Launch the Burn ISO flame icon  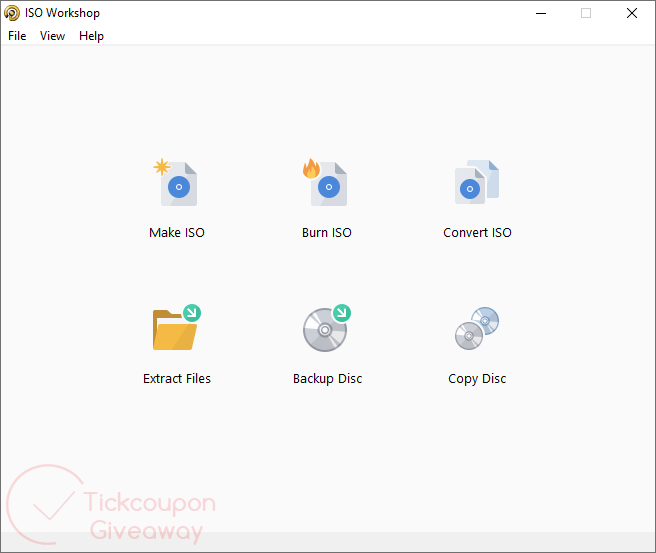coord(325,182)
